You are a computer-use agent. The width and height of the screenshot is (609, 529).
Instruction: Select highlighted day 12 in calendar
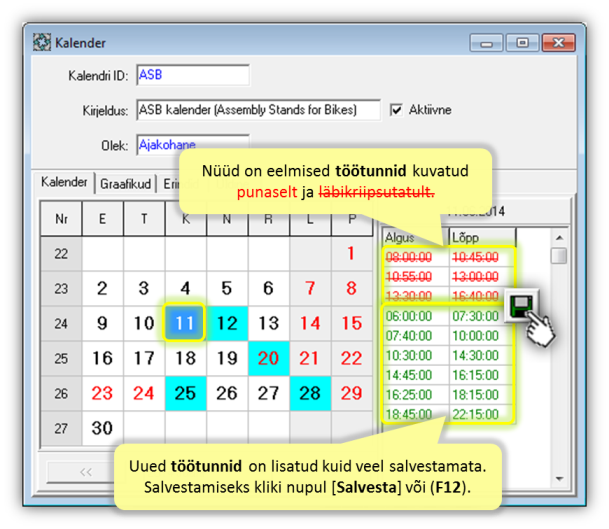point(226,323)
